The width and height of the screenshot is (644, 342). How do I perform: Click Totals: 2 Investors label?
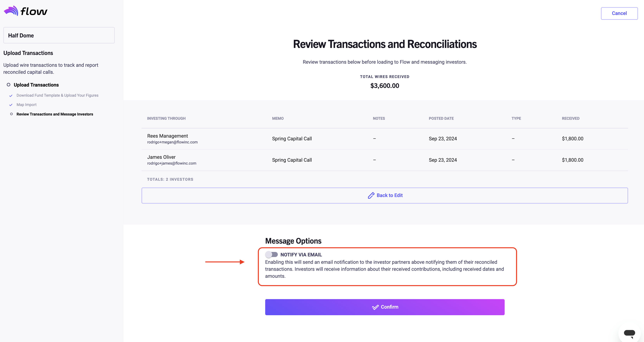coord(170,179)
